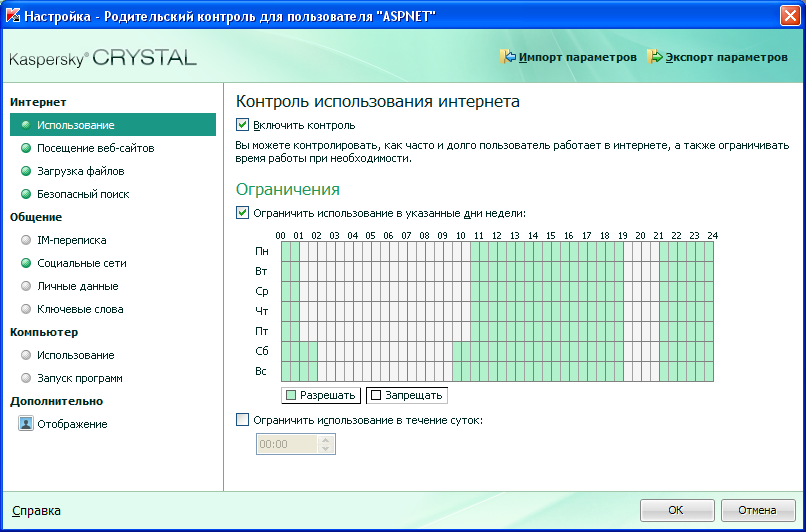Click the gray dot beside IM-переписка
The image size is (806, 532).
click(x=26, y=240)
